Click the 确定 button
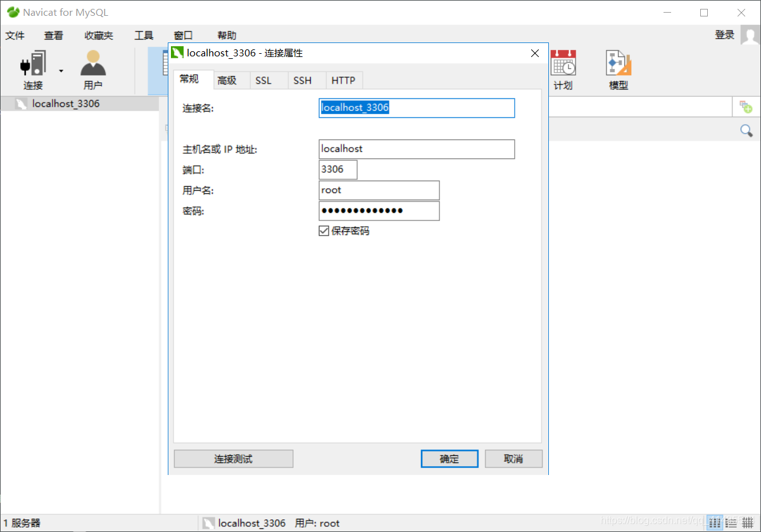This screenshot has height=532, width=761. (x=450, y=459)
